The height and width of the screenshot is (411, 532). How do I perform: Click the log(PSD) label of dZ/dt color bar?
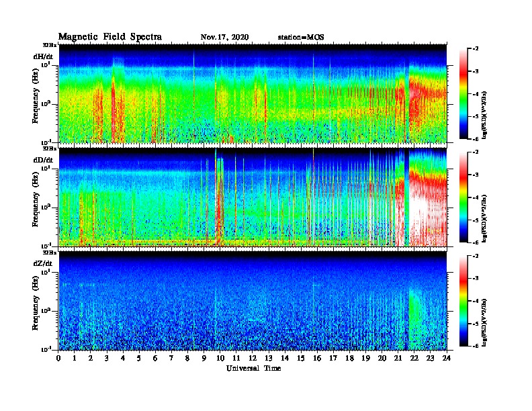coord(484,322)
